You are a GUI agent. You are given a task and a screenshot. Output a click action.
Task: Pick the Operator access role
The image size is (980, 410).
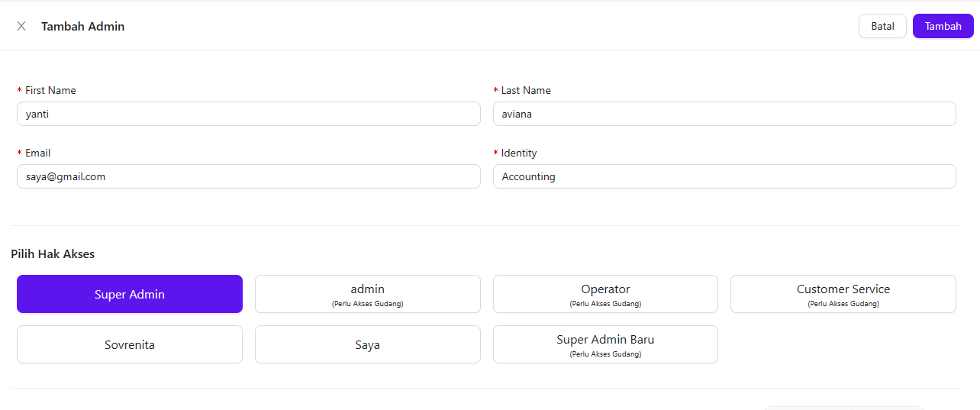(x=605, y=294)
